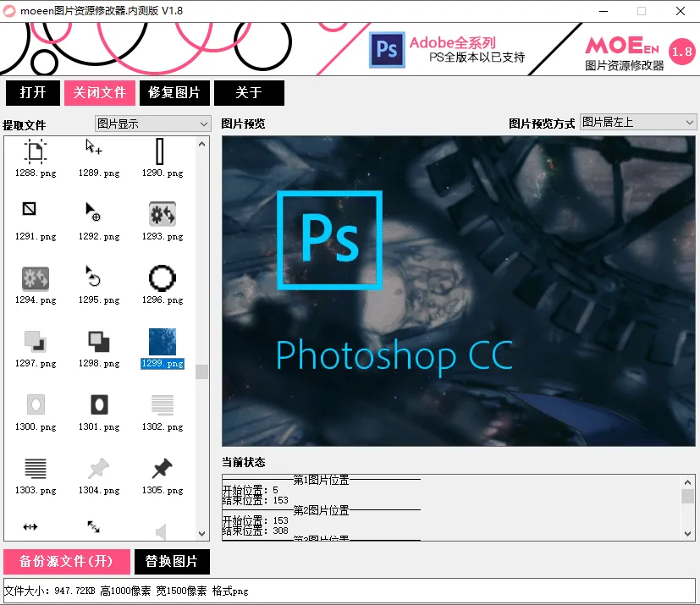
Task: Click the 1303.png filename label
Action: pos(36,490)
